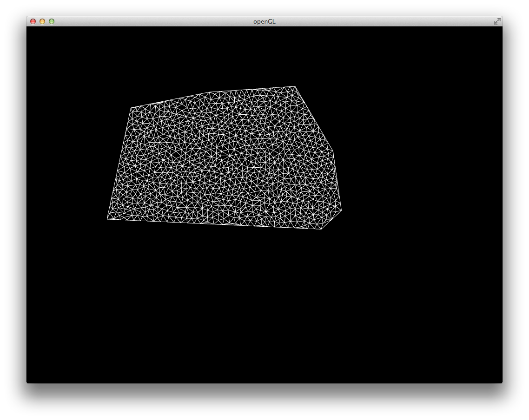Click the bend vertex on the mesh's right boundary
The height and width of the screenshot is (420, 529).
[x=333, y=151]
